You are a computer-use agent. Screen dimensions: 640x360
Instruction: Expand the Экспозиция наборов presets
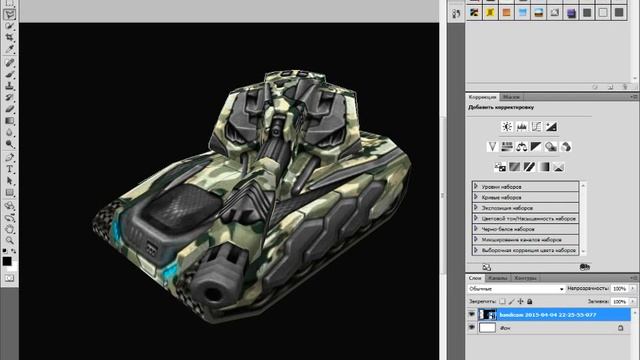coord(476,207)
